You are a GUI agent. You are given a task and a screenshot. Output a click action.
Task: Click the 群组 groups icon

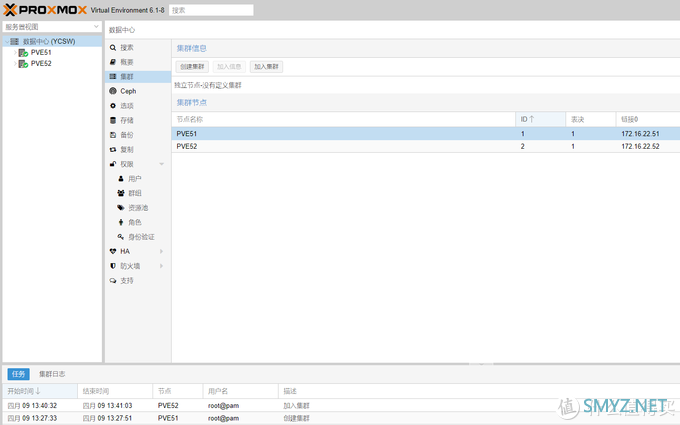(x=121, y=193)
